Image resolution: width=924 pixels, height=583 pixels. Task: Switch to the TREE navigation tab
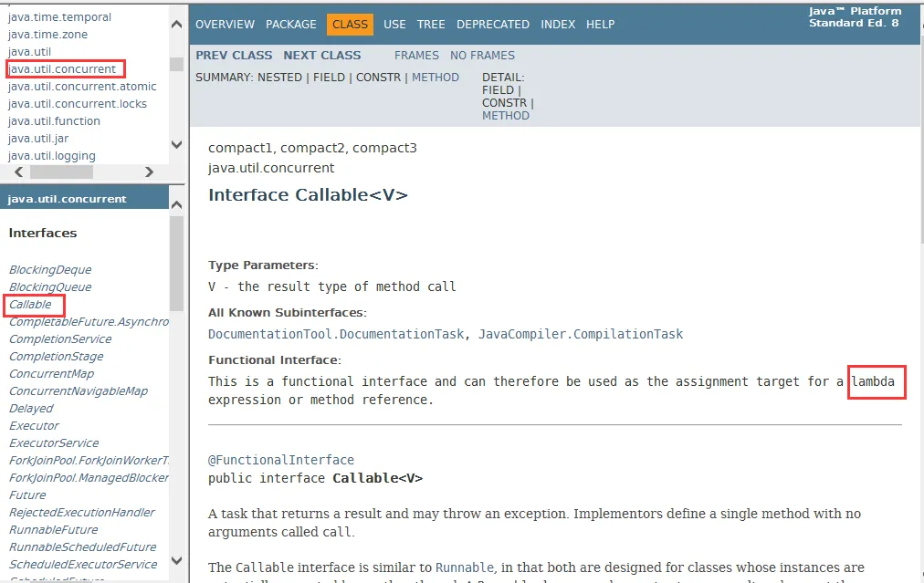(x=431, y=24)
